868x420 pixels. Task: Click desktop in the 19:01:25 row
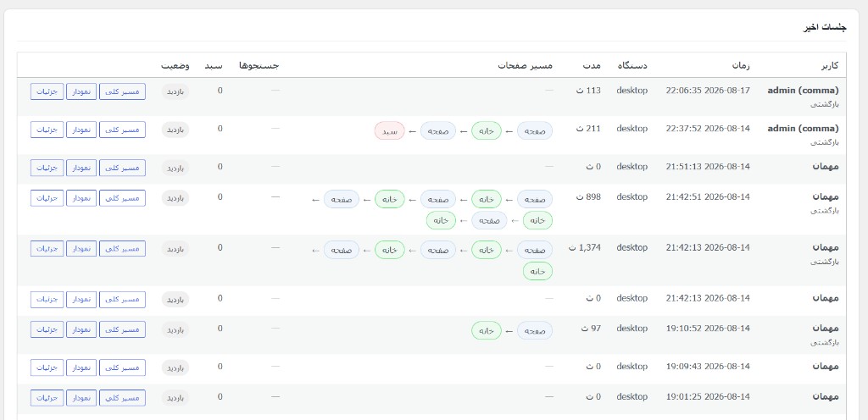click(x=632, y=397)
